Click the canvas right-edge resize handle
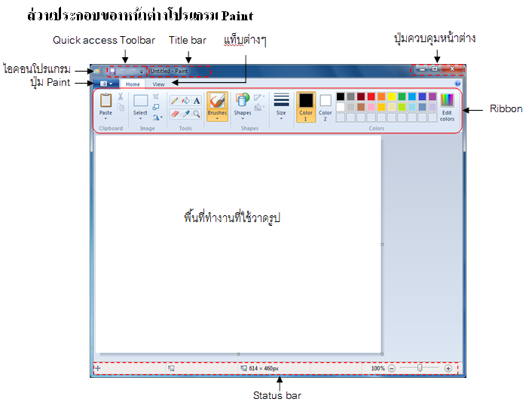The width and height of the screenshot is (532, 402). point(382,245)
